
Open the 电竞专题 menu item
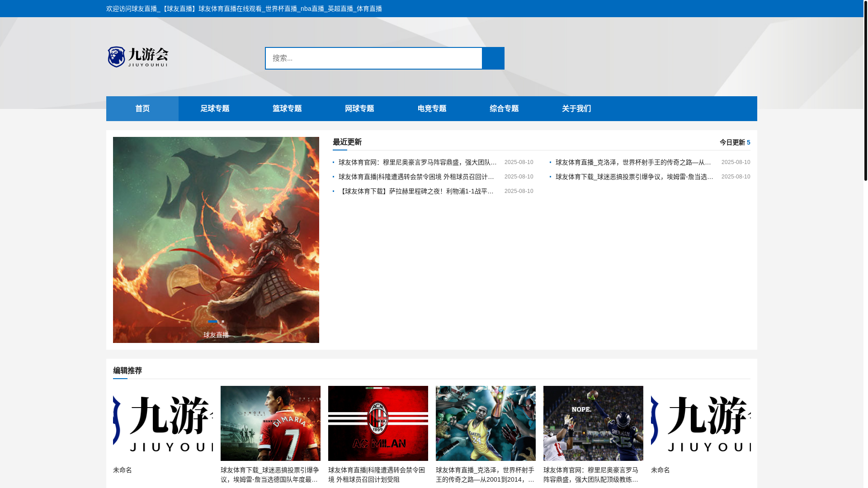[x=432, y=108]
